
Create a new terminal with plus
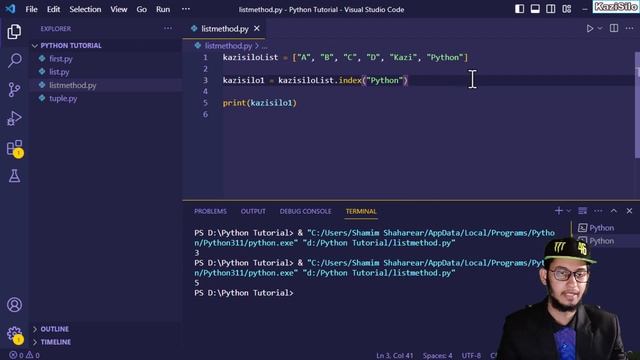click(x=558, y=211)
